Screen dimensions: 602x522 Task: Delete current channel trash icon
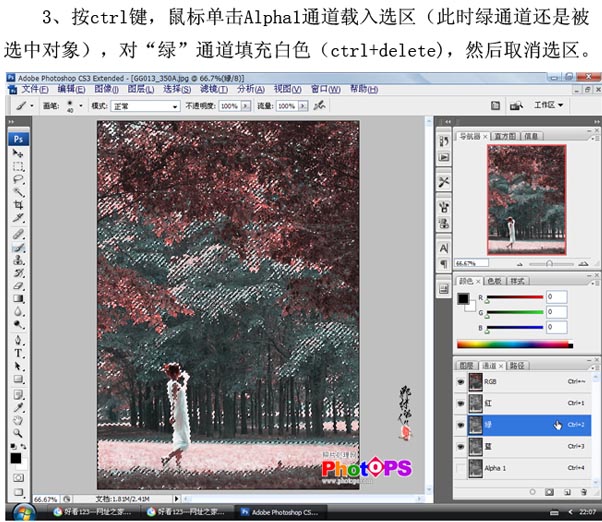point(584,492)
